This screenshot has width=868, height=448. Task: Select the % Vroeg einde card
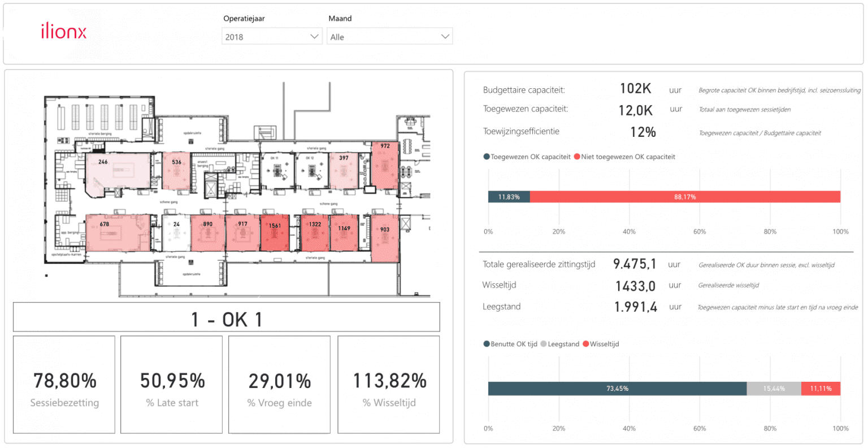(x=279, y=385)
